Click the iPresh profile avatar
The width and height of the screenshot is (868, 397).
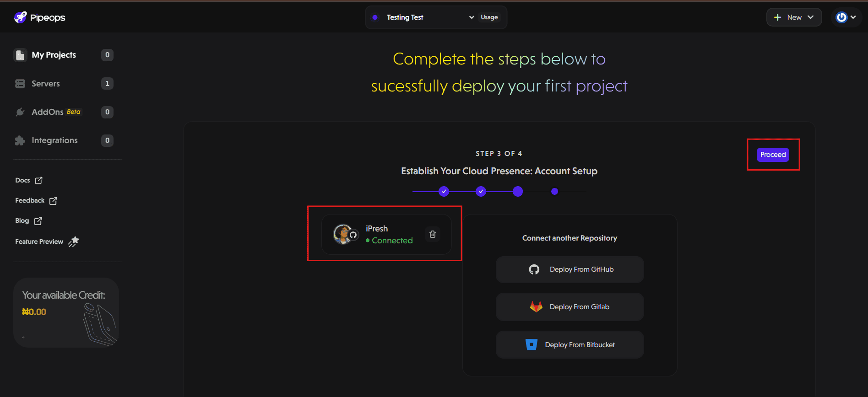(x=343, y=234)
